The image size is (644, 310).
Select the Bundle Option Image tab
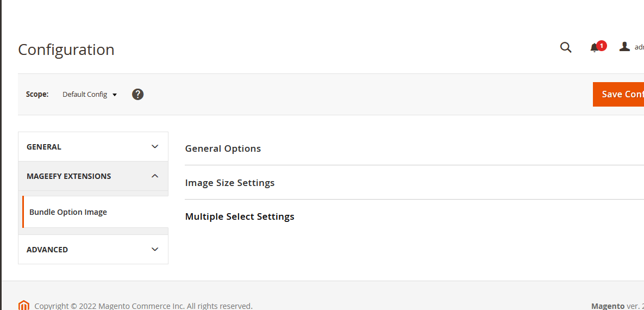(x=68, y=212)
